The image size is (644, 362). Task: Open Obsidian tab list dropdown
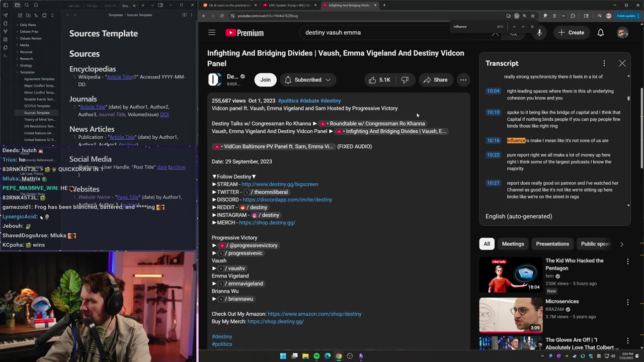pyautogui.click(x=152, y=5)
